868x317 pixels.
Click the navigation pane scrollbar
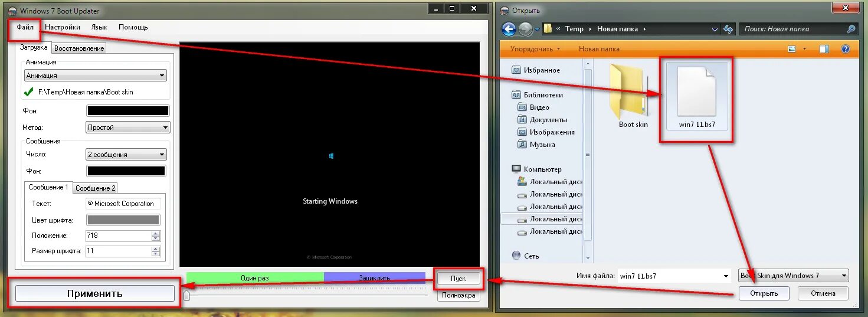click(x=587, y=155)
